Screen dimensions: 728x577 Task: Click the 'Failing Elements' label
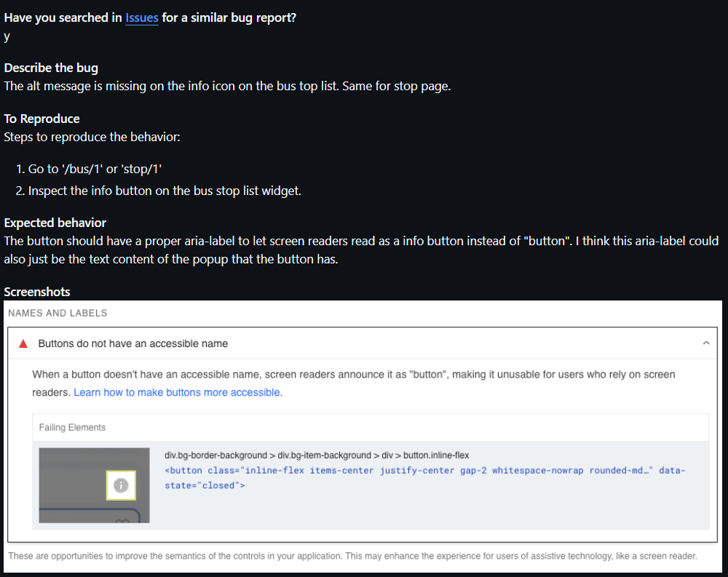72,427
